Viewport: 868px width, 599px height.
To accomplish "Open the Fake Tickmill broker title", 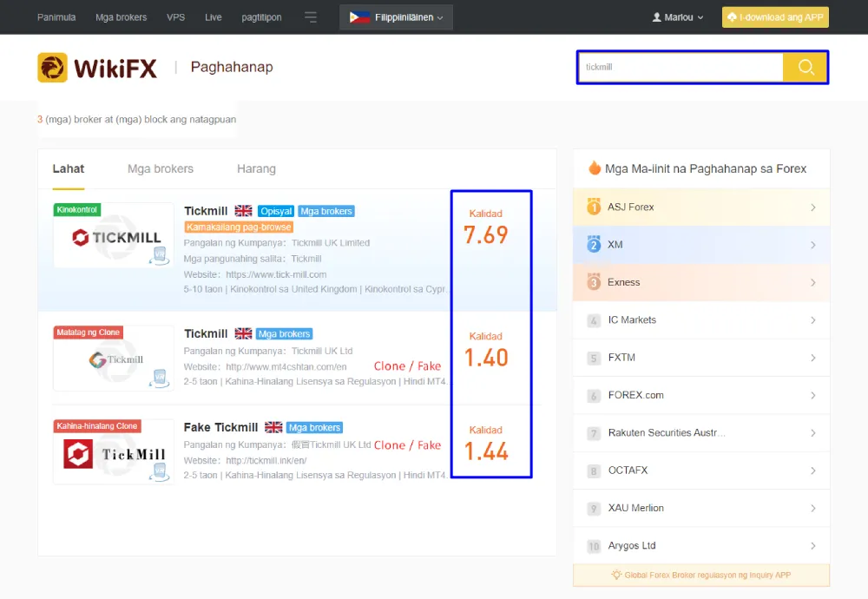I will point(220,427).
